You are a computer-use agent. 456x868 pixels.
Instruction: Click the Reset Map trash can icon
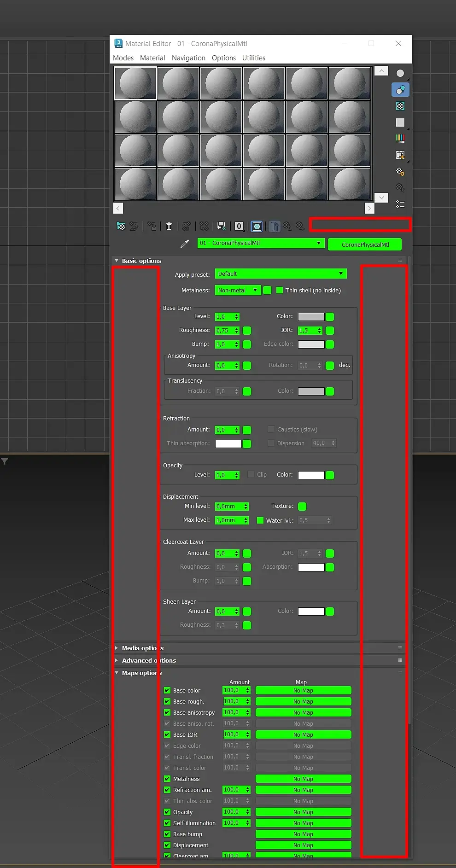(169, 226)
